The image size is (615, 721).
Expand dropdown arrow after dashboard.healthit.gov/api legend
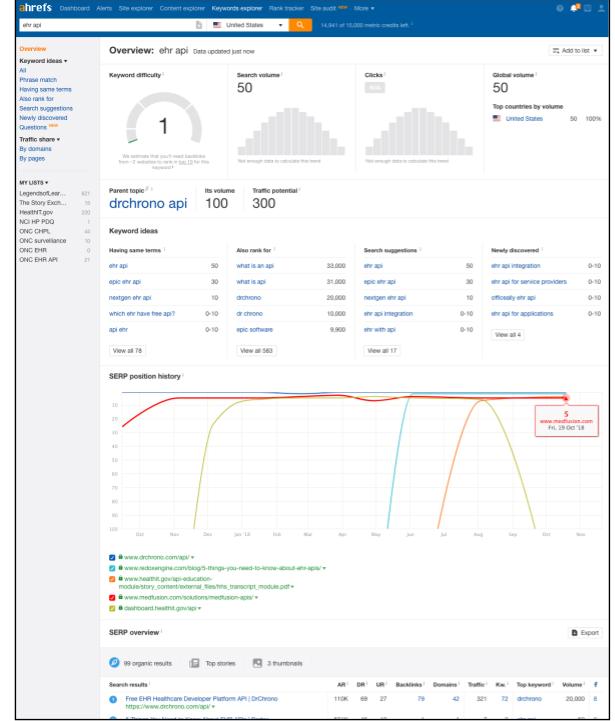tap(199, 608)
